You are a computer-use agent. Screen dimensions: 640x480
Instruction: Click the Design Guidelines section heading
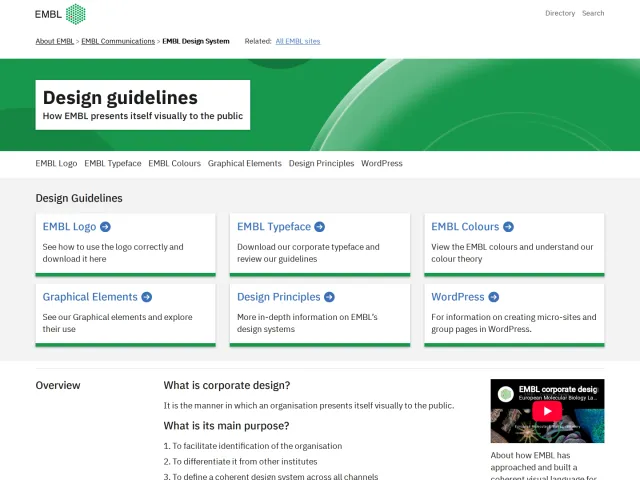point(79,198)
